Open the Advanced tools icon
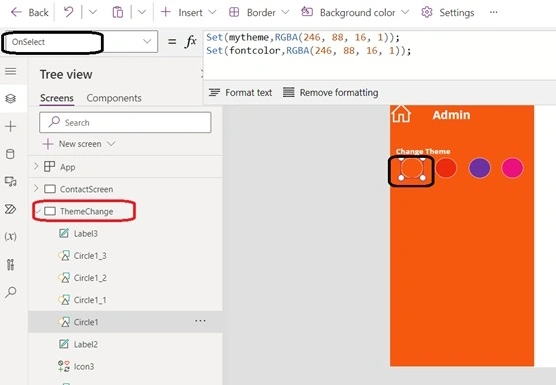556x385 pixels. (11, 264)
